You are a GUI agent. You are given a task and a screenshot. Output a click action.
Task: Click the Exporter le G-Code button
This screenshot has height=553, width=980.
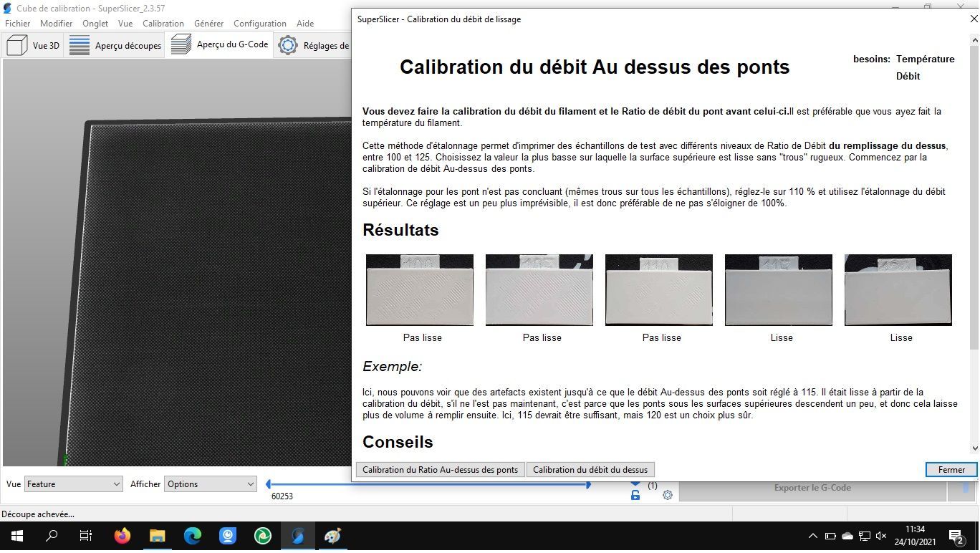812,488
